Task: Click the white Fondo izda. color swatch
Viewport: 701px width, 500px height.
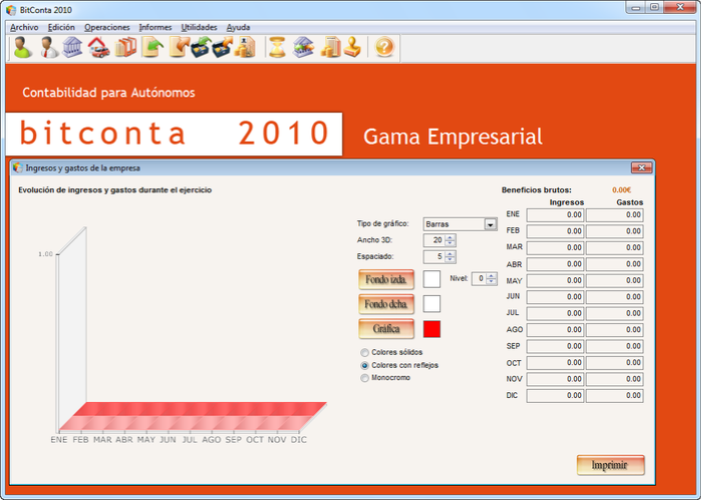Action: point(432,279)
